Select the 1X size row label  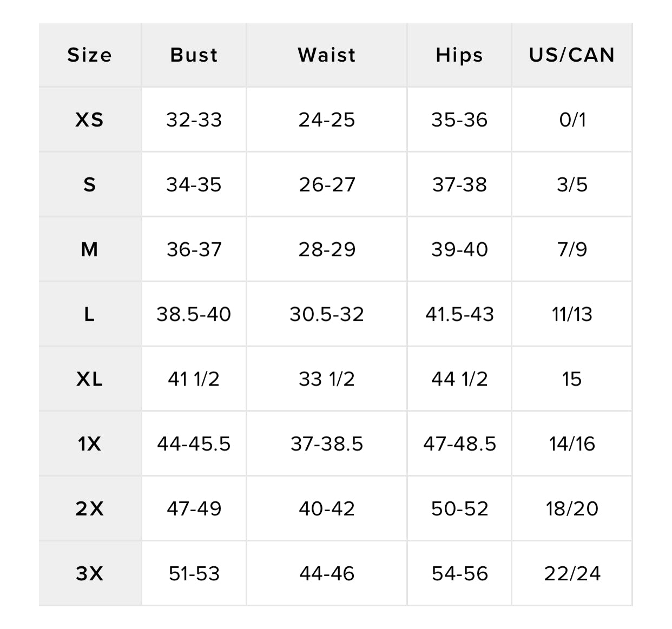(x=90, y=444)
